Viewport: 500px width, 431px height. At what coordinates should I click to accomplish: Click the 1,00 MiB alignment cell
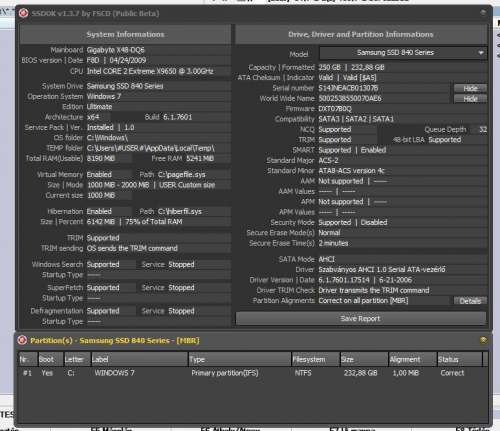(x=406, y=373)
